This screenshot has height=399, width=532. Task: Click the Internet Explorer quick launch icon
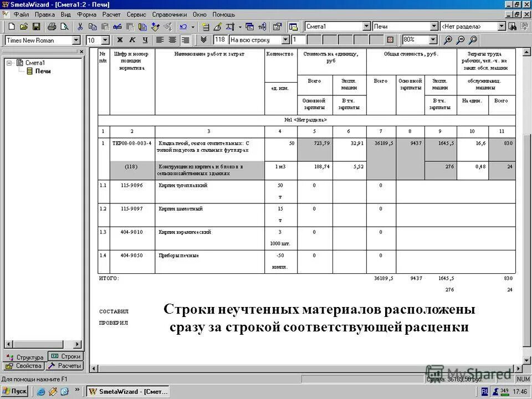41,392
